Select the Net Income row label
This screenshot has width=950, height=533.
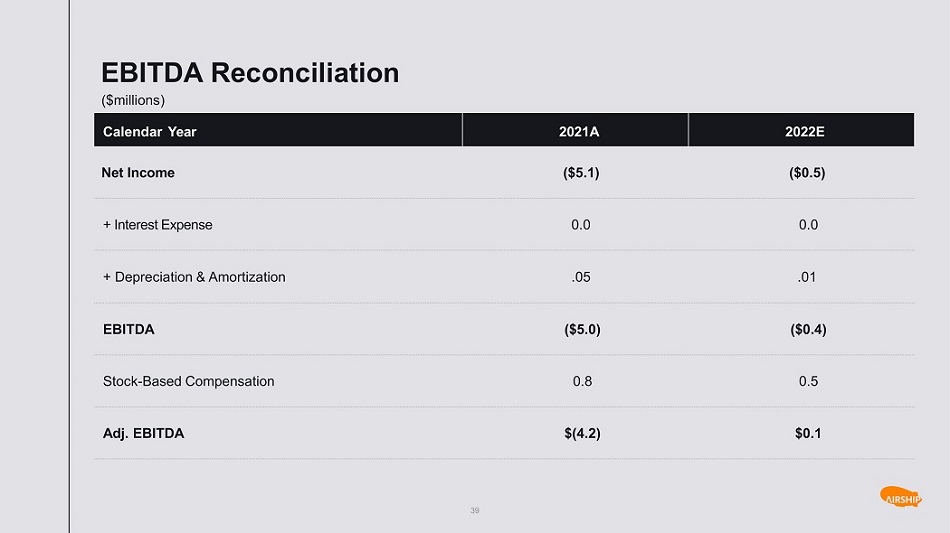(x=138, y=173)
